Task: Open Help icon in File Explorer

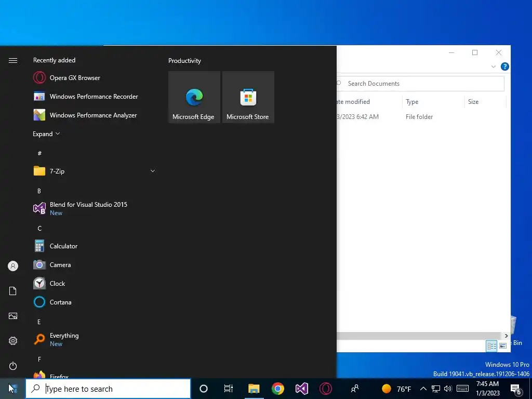Action: [504, 66]
